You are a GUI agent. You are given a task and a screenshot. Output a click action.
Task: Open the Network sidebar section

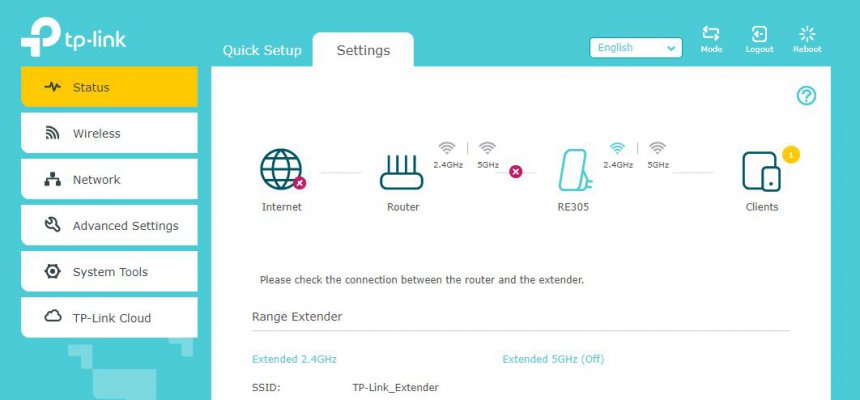109,179
